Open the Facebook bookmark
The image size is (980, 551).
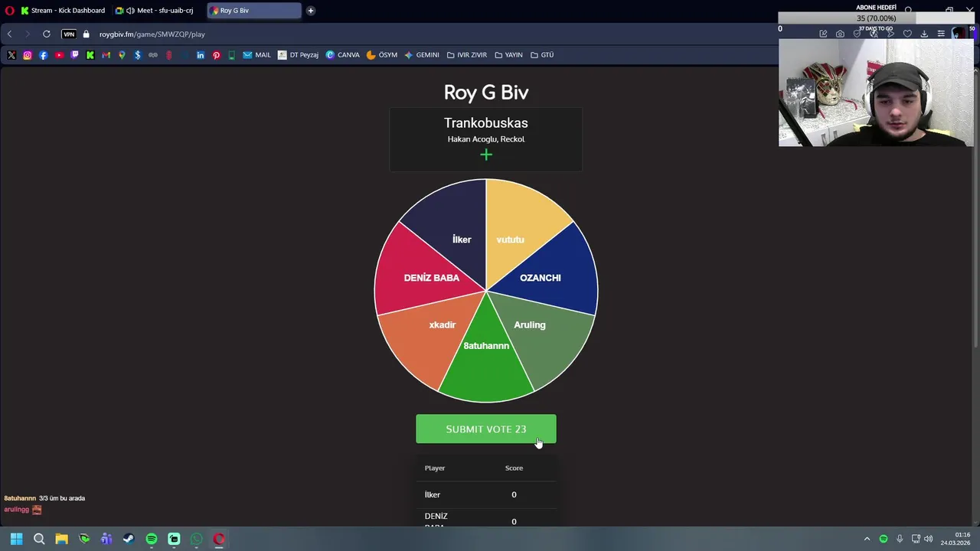pos(43,55)
